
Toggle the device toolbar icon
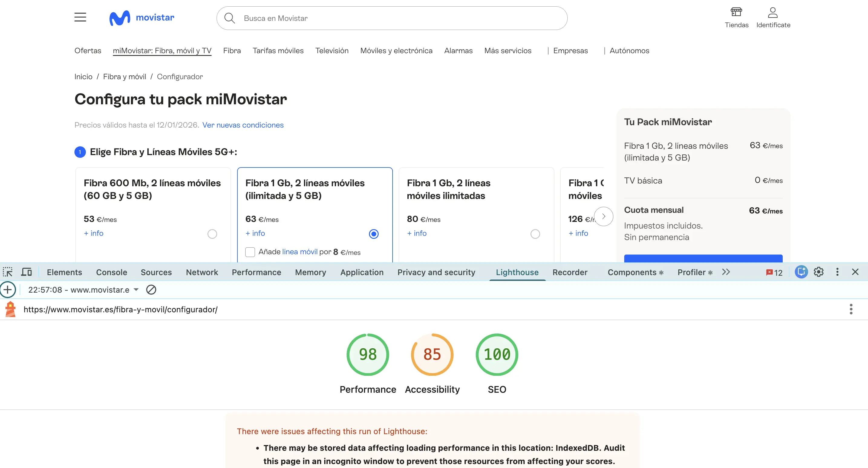click(x=26, y=272)
